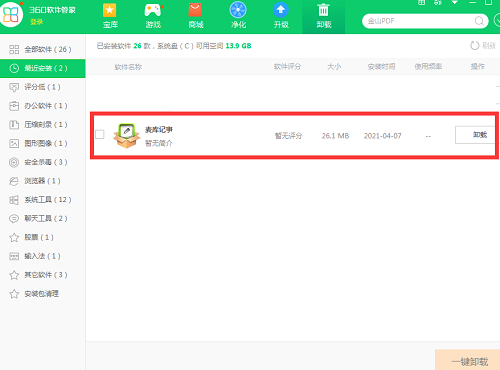This screenshot has height=370, width=500.
Task: Click the 26.1 MB size value
Action: tap(335, 136)
